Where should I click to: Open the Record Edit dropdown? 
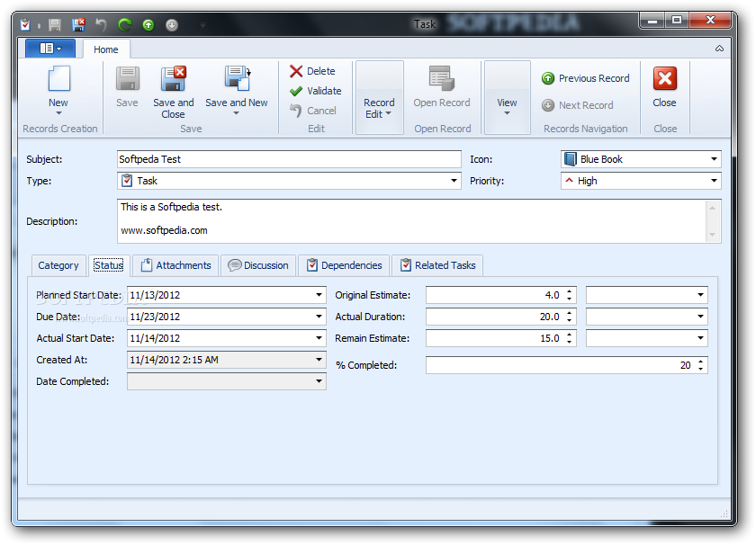(380, 97)
